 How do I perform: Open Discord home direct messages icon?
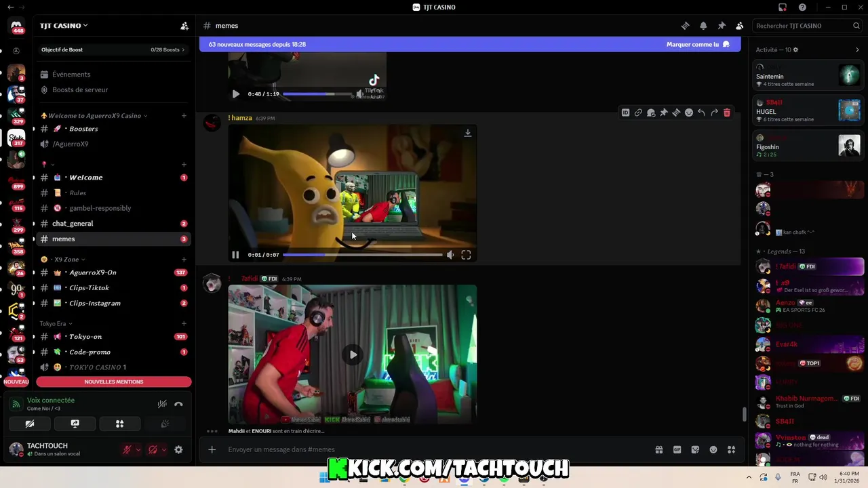16,26
